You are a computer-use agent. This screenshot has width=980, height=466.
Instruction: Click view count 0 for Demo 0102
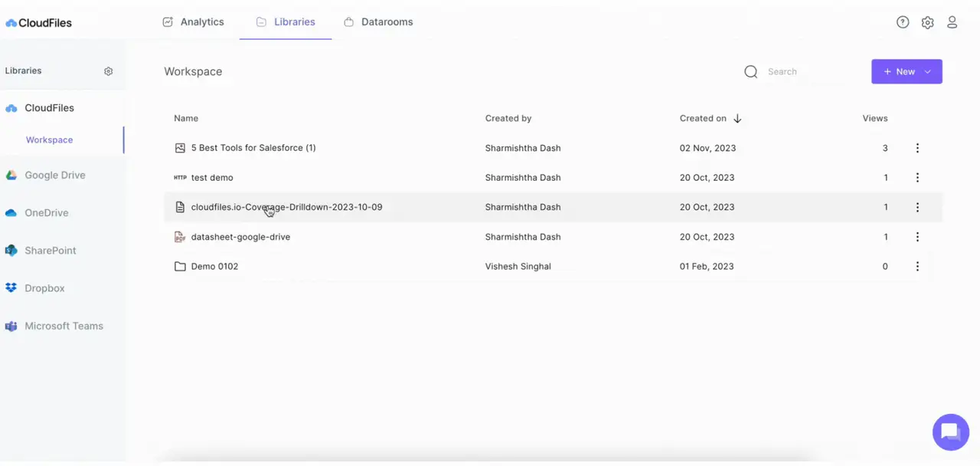coord(885,267)
